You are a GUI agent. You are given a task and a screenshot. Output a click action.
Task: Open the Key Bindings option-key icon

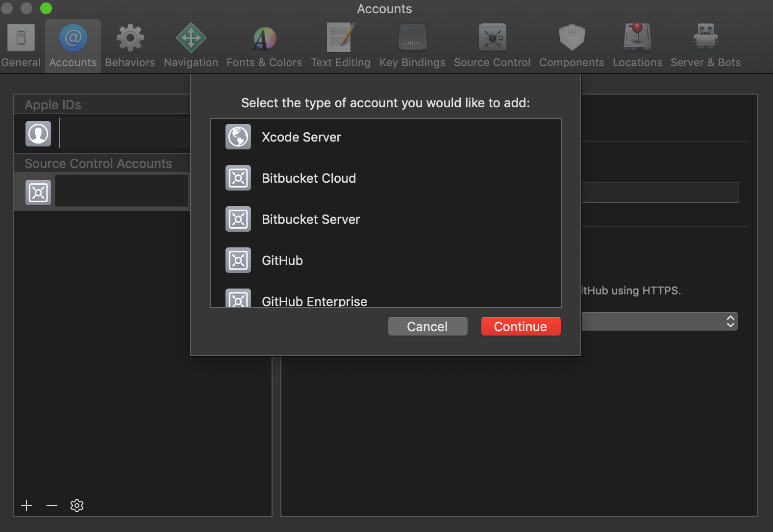coord(412,37)
